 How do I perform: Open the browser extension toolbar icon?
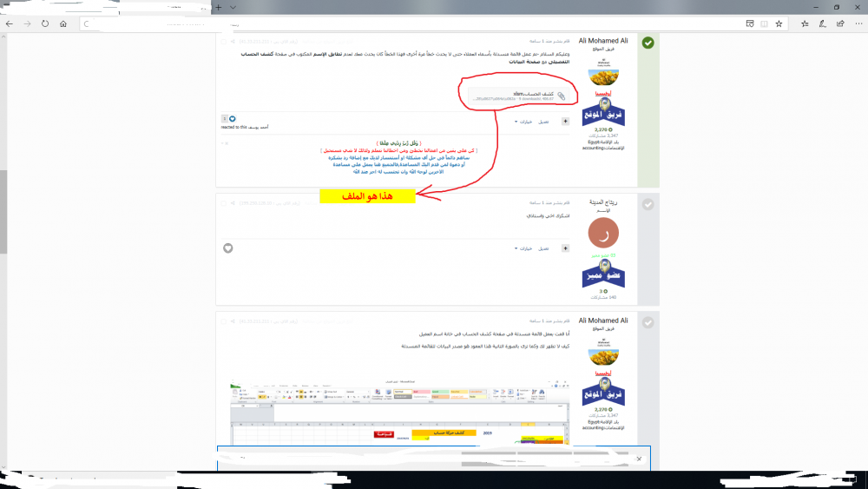(750, 23)
